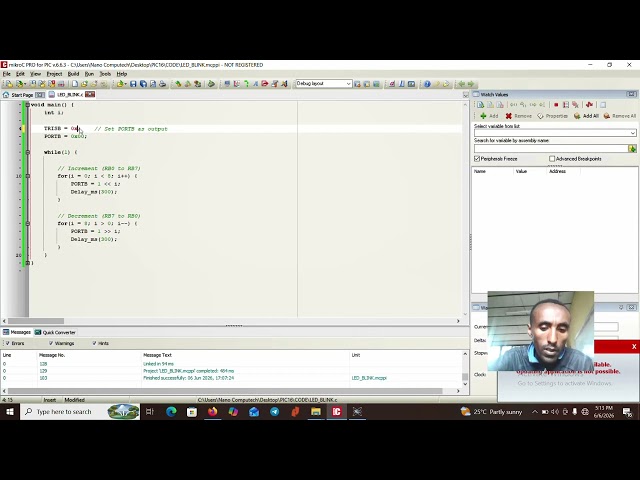Open the View menu

coord(36,74)
